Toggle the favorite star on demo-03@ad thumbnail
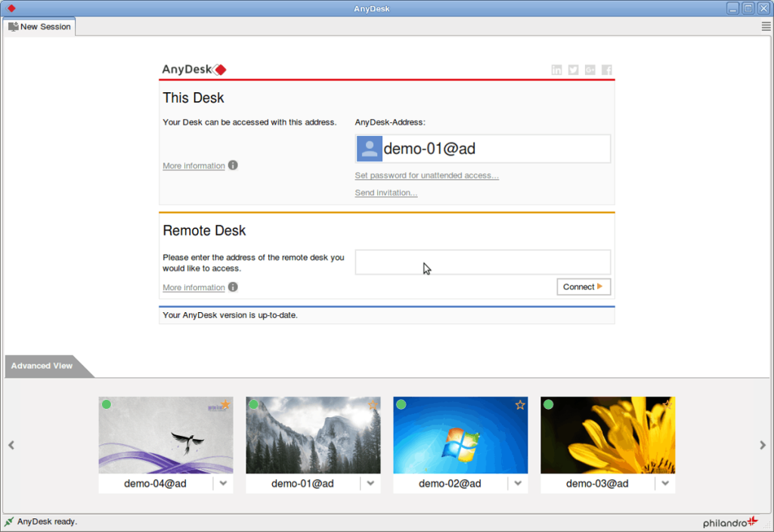 [667, 405]
